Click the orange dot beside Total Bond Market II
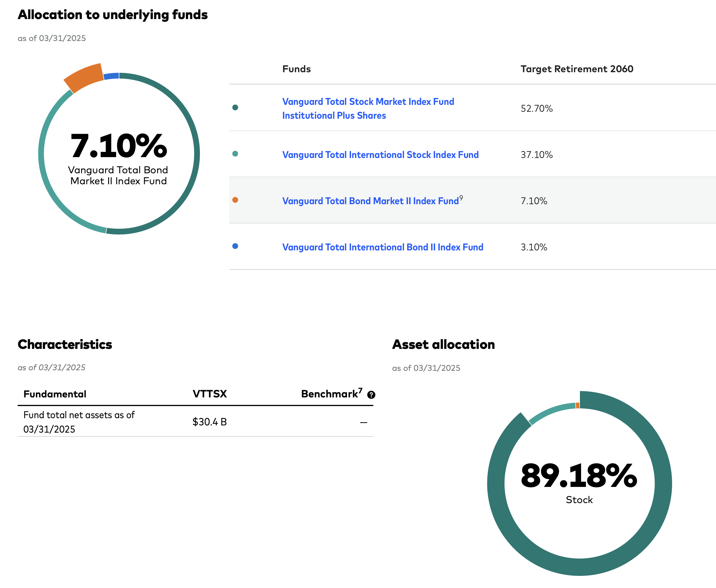Screen dimensions: 716x588 click(x=235, y=200)
